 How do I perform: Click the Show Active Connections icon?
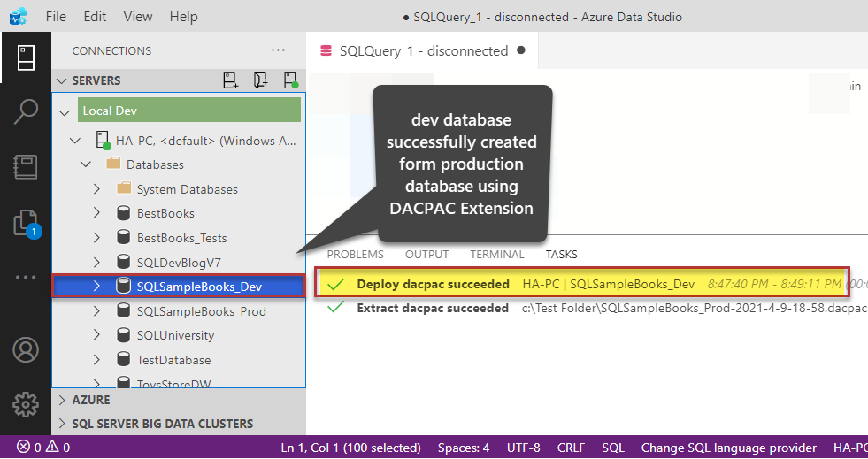[290, 80]
